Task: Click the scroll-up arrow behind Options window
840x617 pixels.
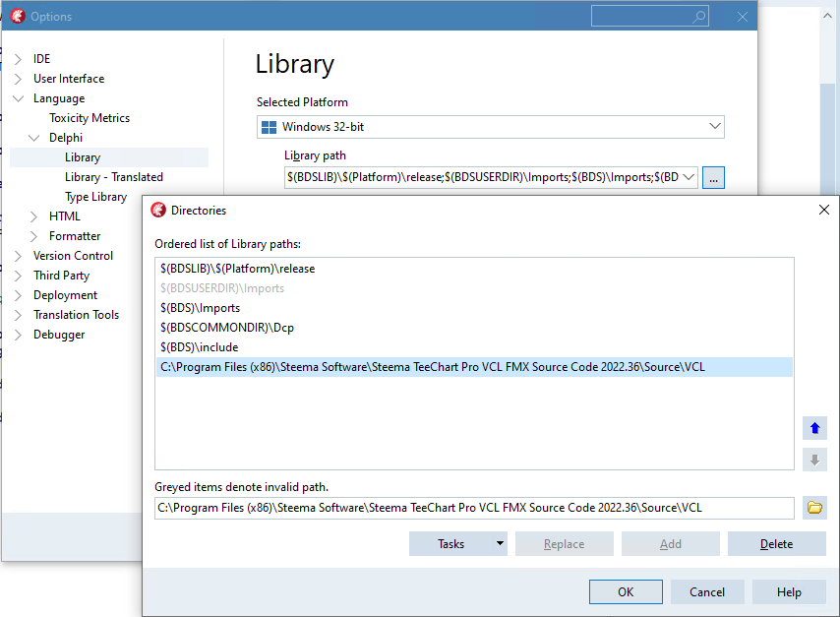Action: (827, 16)
